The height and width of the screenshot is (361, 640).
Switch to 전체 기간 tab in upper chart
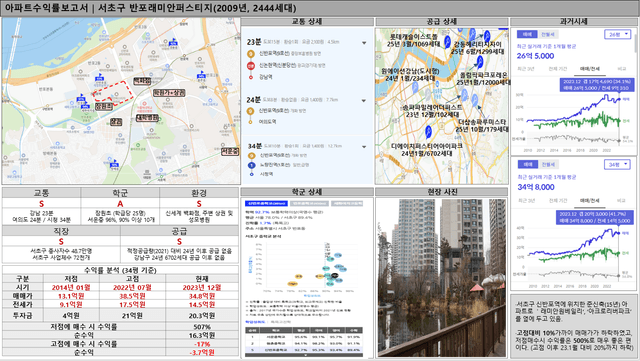(x=558, y=69)
